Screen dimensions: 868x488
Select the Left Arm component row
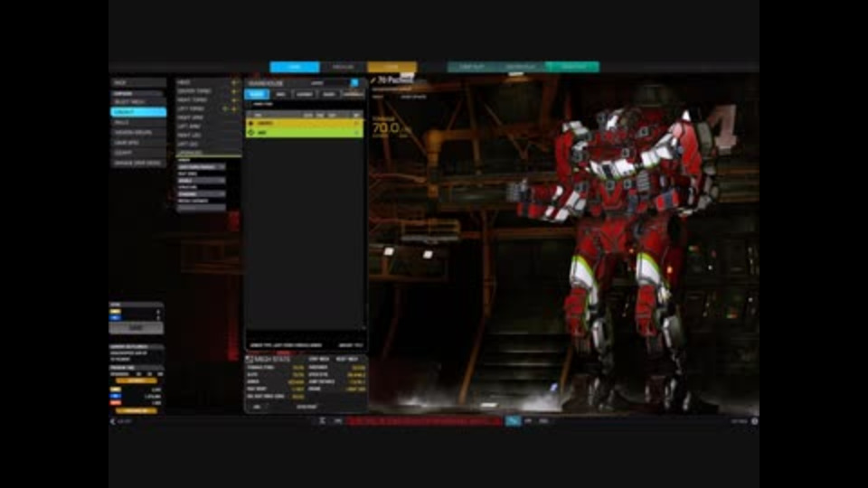(208, 127)
